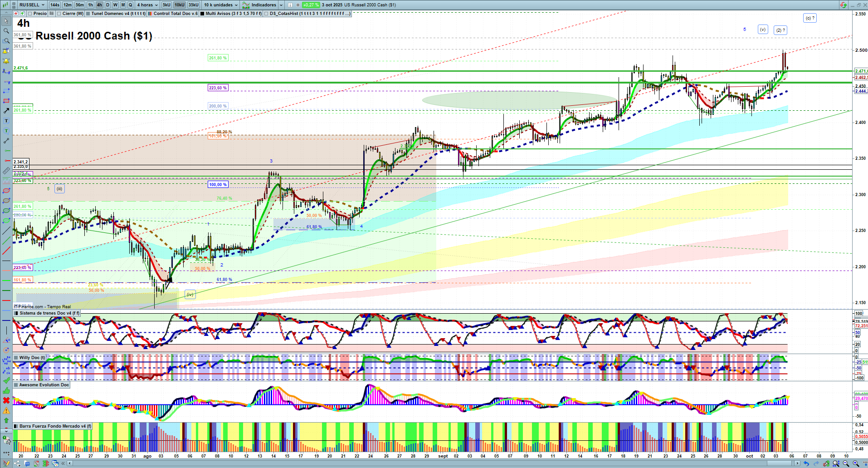This screenshot has width=868, height=468.
Task: Open the 10 k unidades dropdown
Action: [x=221, y=5]
